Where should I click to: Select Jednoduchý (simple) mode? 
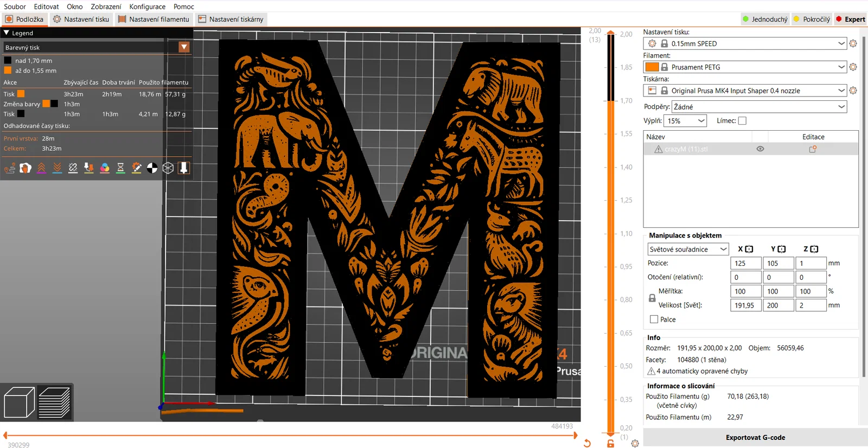pos(765,19)
